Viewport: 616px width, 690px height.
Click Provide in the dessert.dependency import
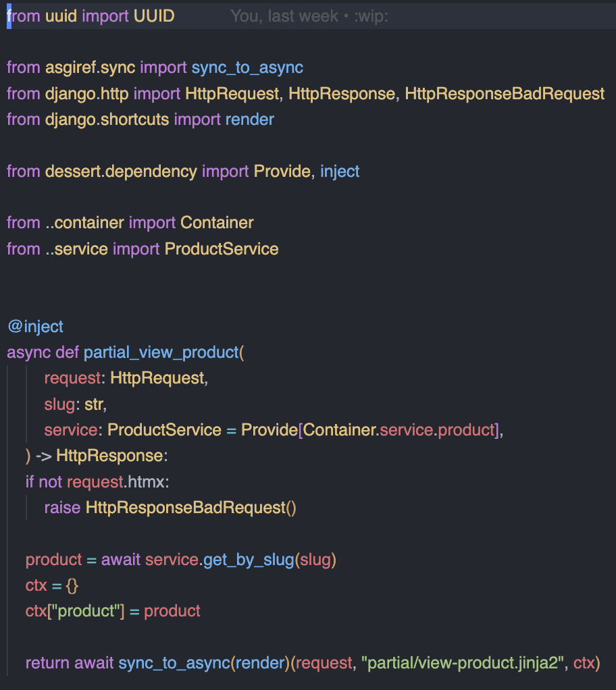[282, 171]
